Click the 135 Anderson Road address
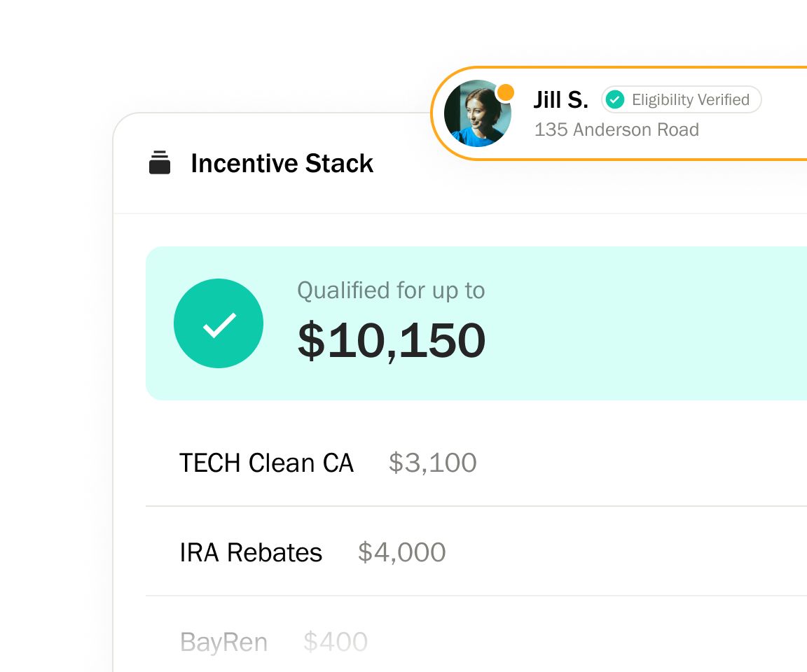This screenshot has width=807, height=672. coord(616,129)
